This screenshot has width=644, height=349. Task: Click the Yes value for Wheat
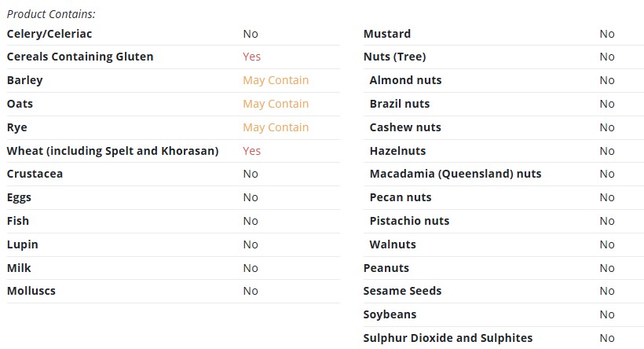pos(251,151)
